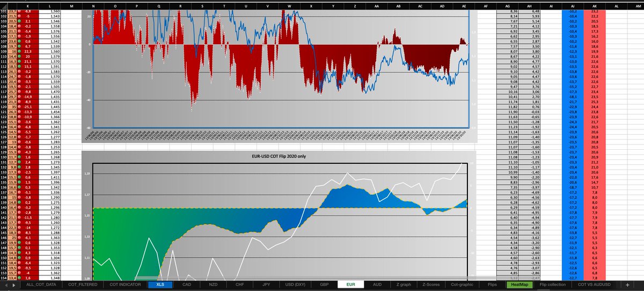Switch to the AUD sheet
The height and width of the screenshot is (291, 644).
click(377, 285)
